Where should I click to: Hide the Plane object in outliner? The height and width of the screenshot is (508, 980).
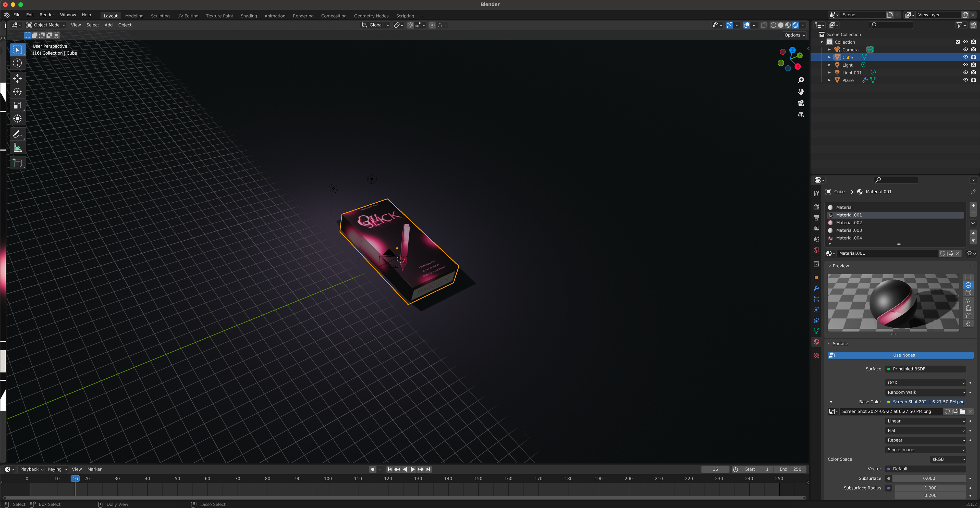(965, 80)
